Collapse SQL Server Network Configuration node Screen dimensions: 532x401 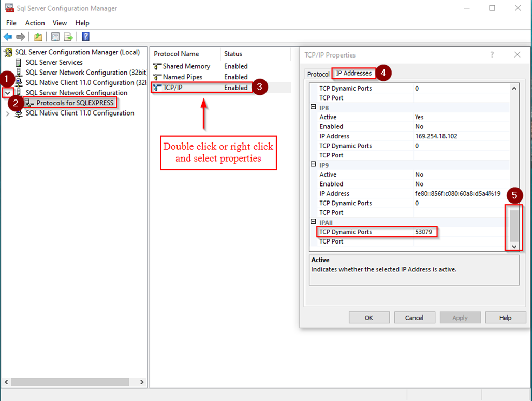click(8, 92)
